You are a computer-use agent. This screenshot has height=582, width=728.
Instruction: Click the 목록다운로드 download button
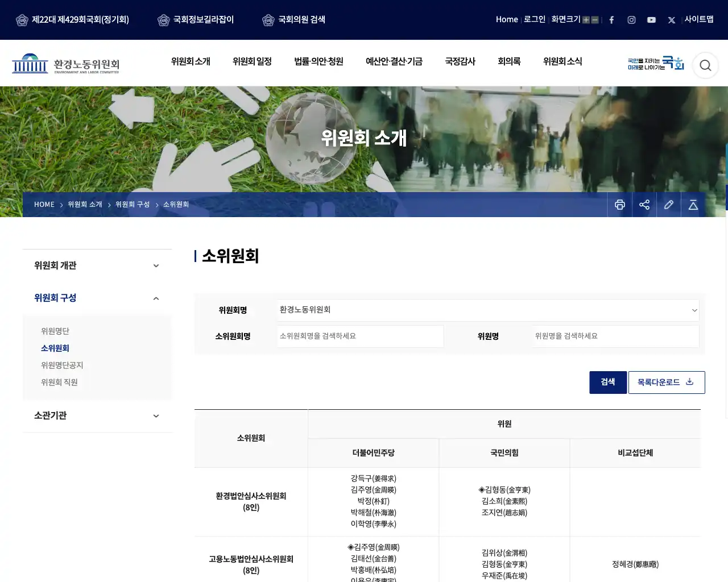(x=667, y=383)
